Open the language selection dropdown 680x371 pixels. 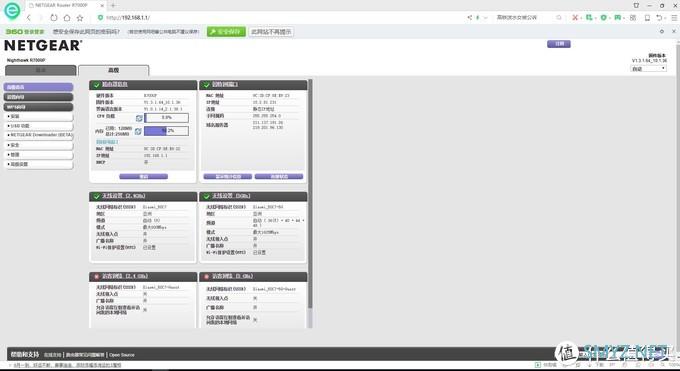tap(648, 69)
